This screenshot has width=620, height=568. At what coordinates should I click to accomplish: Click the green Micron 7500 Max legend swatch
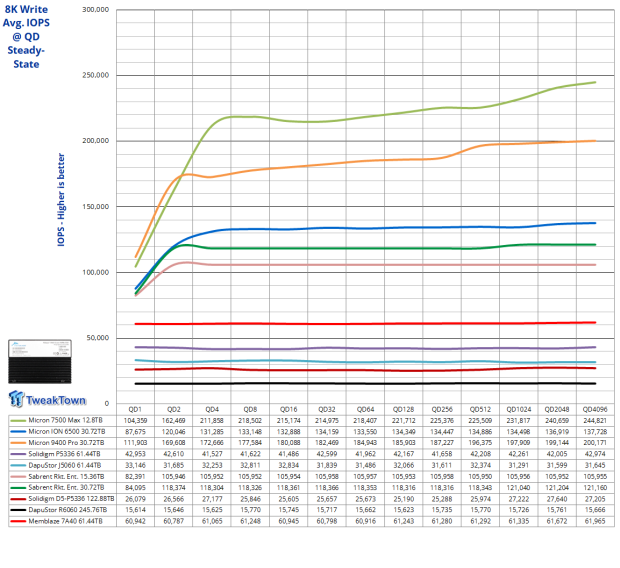18,420
